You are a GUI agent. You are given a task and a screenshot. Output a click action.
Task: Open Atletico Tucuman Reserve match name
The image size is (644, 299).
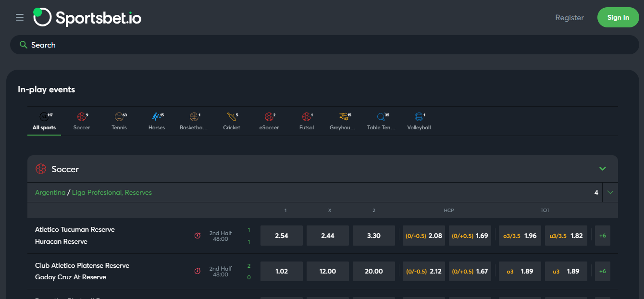(75, 229)
